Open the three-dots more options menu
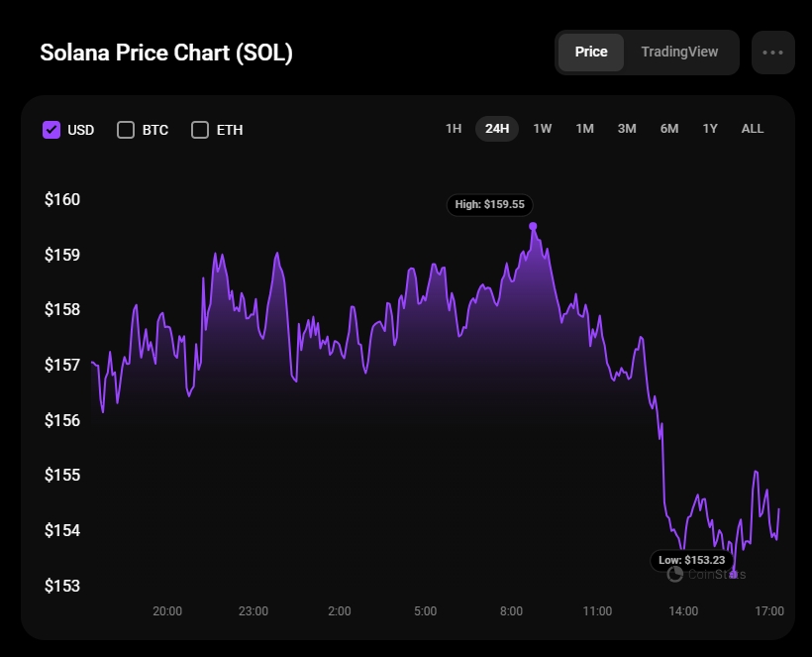Viewport: 812px width, 657px height. (772, 53)
